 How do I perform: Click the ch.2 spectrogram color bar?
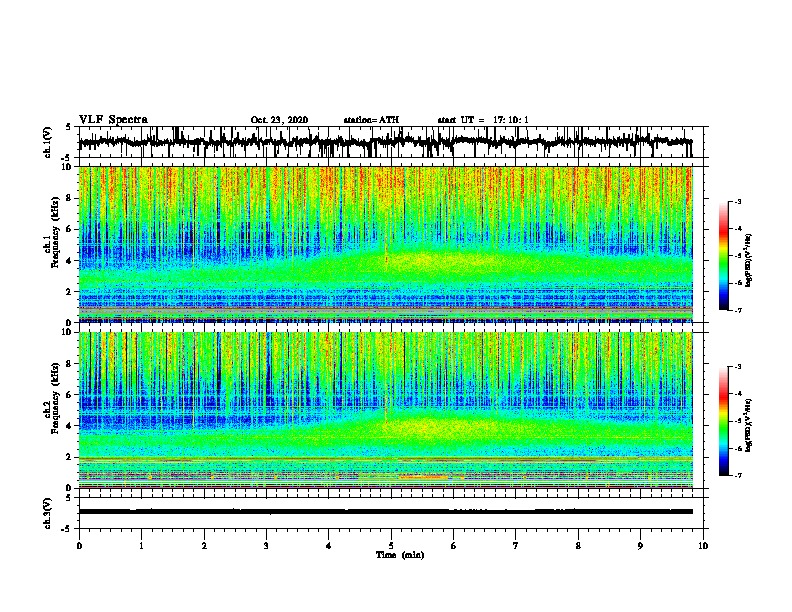tap(723, 421)
